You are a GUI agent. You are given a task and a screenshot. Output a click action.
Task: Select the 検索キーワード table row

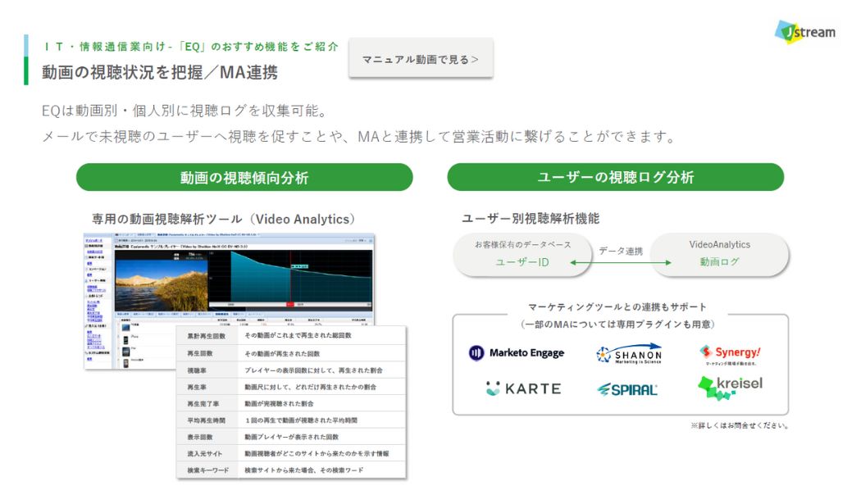292,470
